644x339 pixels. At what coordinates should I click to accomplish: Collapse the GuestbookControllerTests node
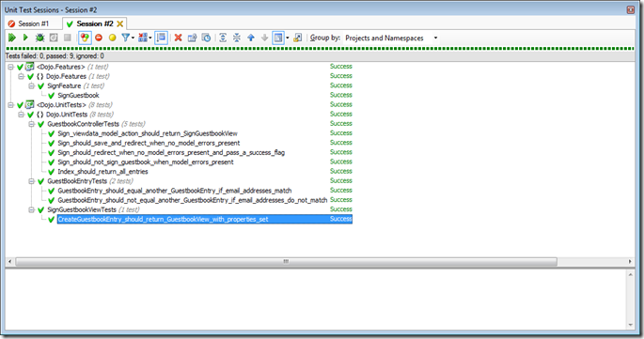click(31, 124)
